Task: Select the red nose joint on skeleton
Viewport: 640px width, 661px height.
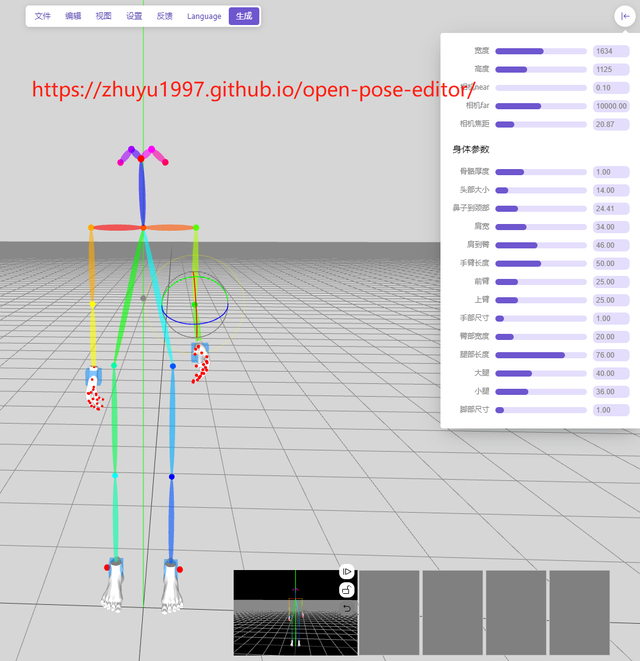Action: click(x=141, y=159)
